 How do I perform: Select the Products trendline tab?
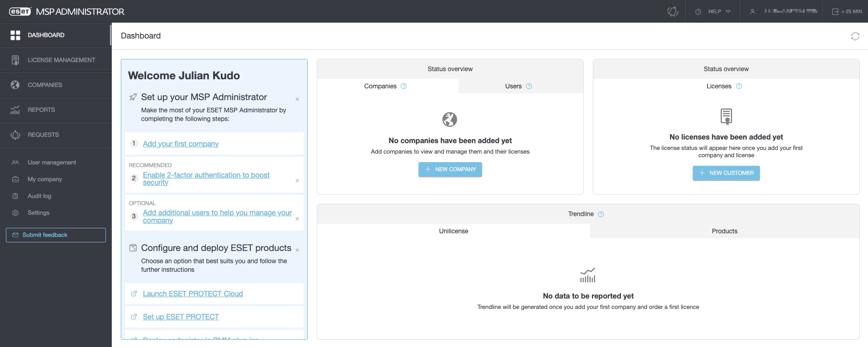pos(725,231)
